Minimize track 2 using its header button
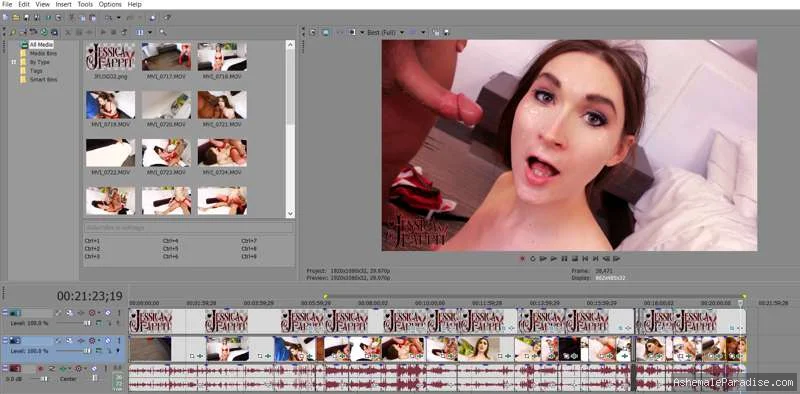 point(5,340)
